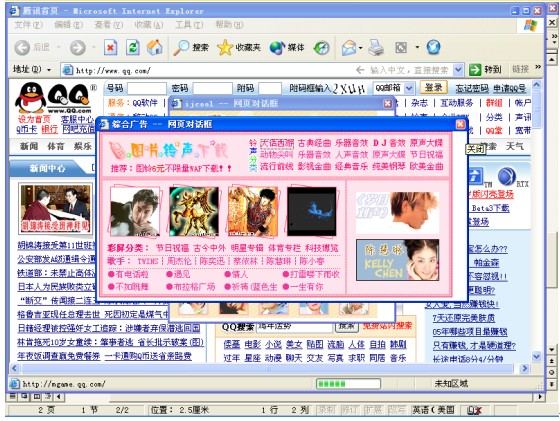This screenshot has width=560, height=421.
Task: Click the 附码 captcha input field
Action: point(270,88)
